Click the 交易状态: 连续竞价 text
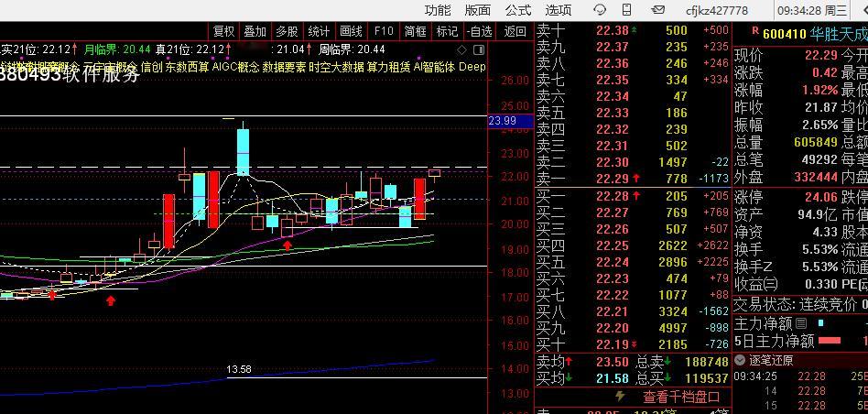 pyautogui.click(x=796, y=304)
